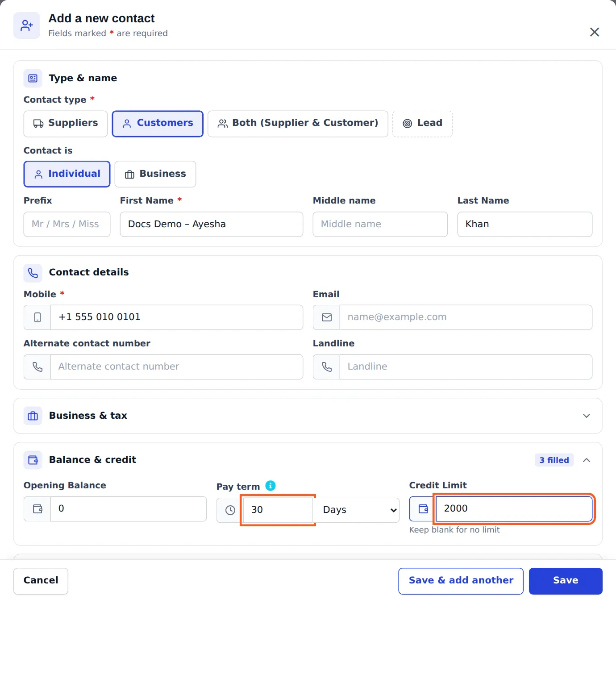This screenshot has width=616, height=691.
Task: Click the Fields marked are required subtitle
Action: tap(108, 33)
